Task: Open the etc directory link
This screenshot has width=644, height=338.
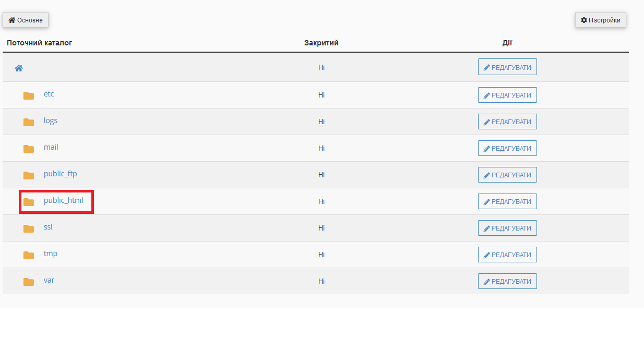Action: point(49,94)
